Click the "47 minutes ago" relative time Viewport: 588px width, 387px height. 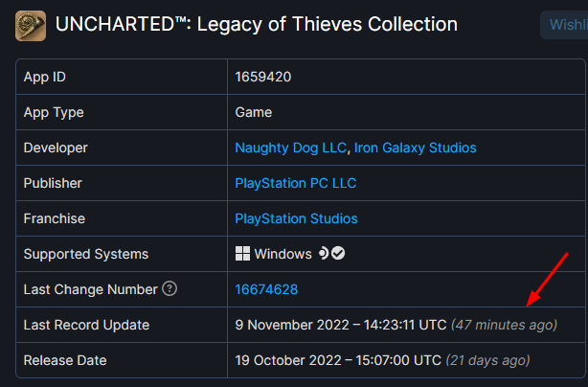tap(504, 325)
